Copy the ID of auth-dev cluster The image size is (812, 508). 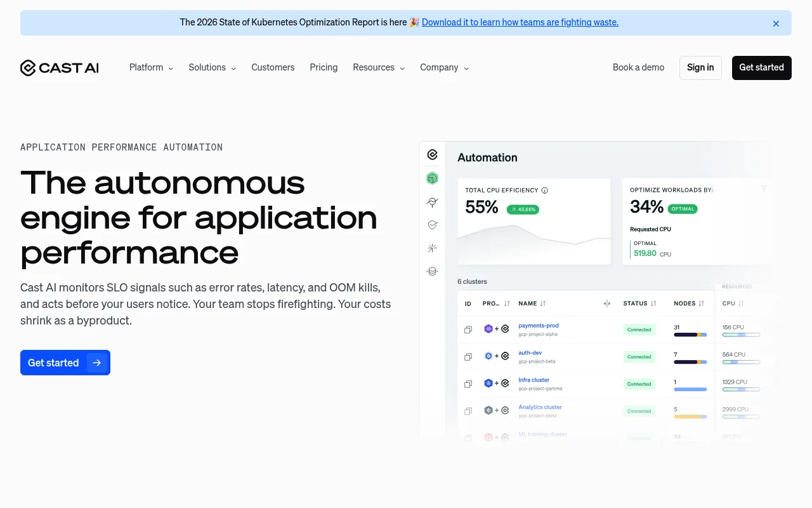pyautogui.click(x=468, y=357)
